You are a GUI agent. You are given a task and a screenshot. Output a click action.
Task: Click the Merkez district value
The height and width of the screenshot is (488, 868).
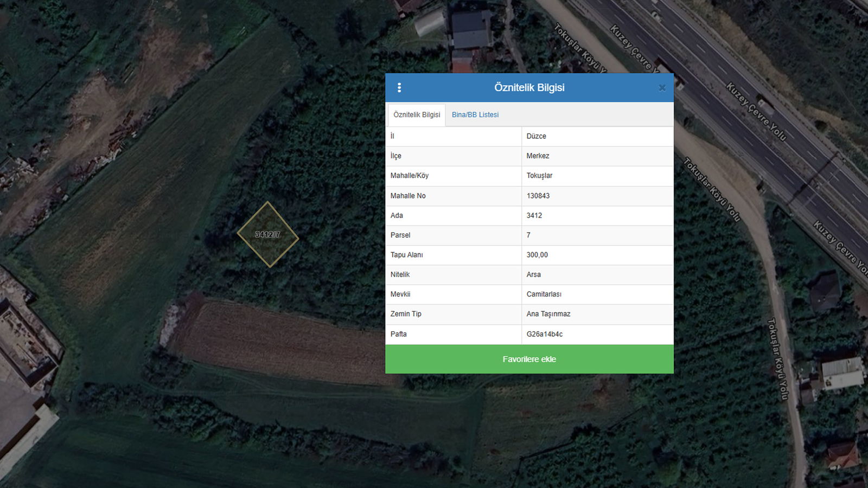[x=538, y=156]
